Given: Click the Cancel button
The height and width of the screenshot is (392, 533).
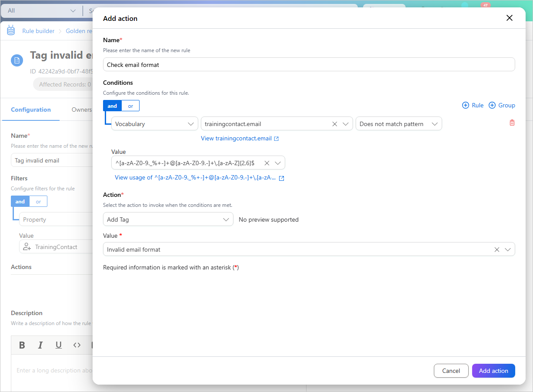Looking at the screenshot, I should (451, 371).
